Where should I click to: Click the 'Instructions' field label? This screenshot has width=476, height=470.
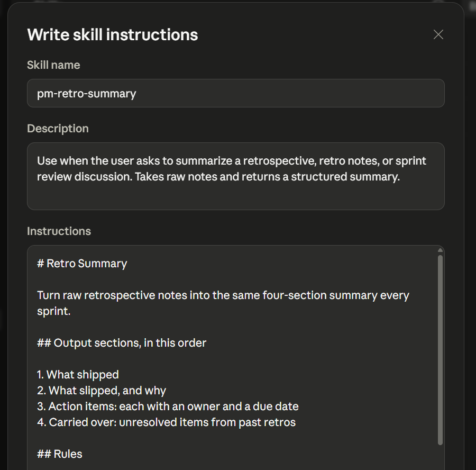(59, 231)
